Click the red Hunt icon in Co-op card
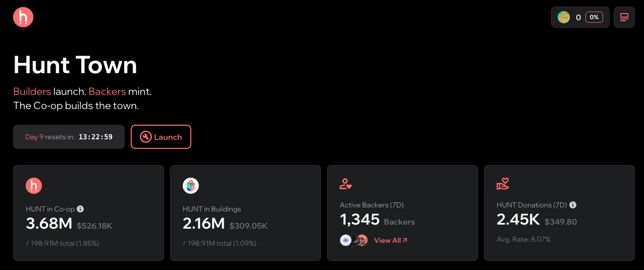This screenshot has height=270, width=644. 34,186
